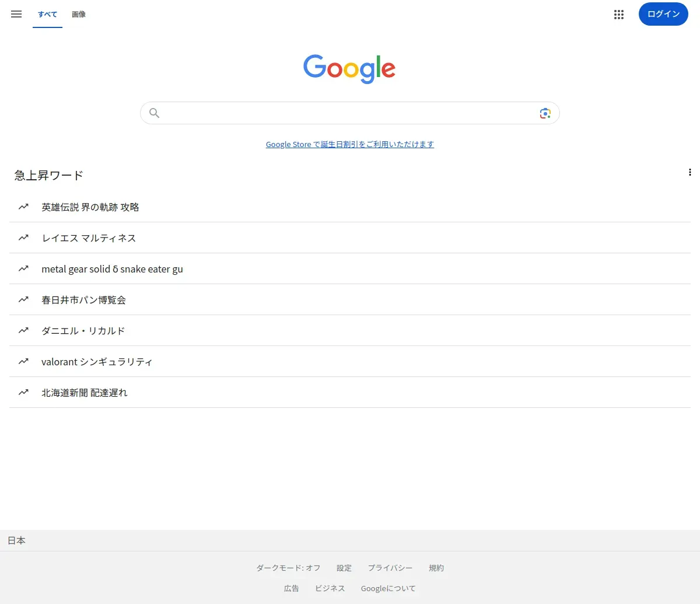Open the プライバシー footer link

(390, 568)
